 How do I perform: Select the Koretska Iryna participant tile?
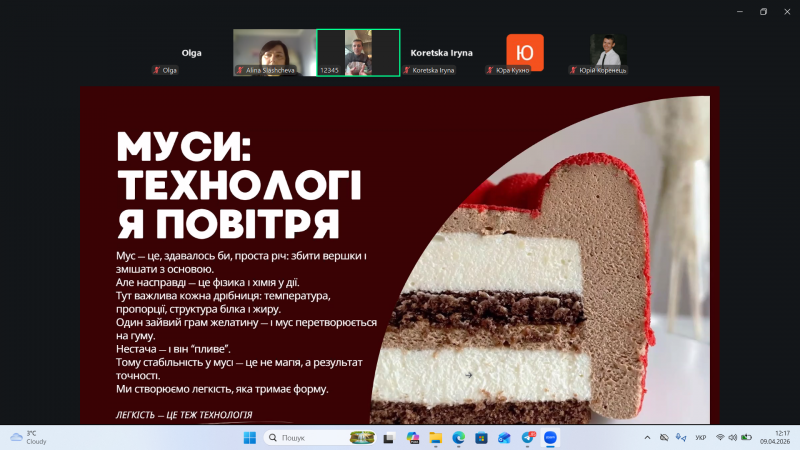coord(441,52)
